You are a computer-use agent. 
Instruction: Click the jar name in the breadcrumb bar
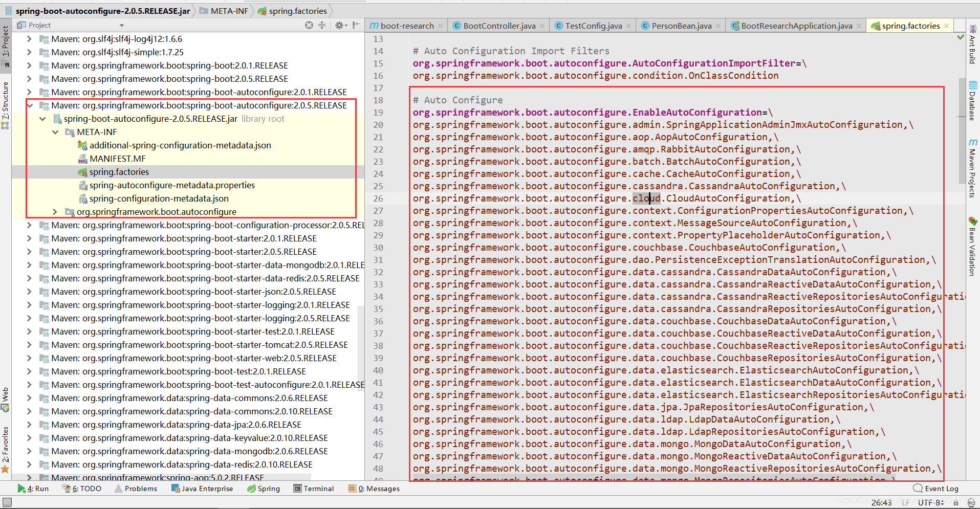(103, 11)
